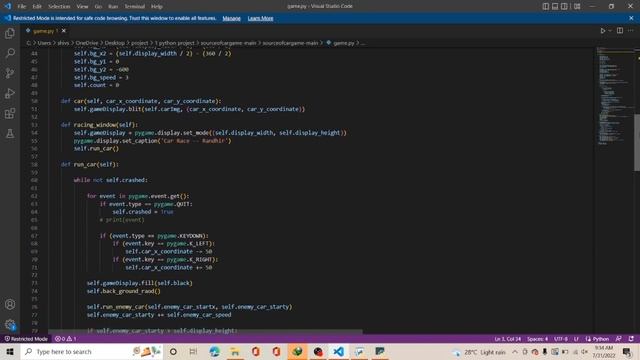This screenshot has height=360, width=640.
Task: Open the Search view in activity bar
Action: (10, 53)
